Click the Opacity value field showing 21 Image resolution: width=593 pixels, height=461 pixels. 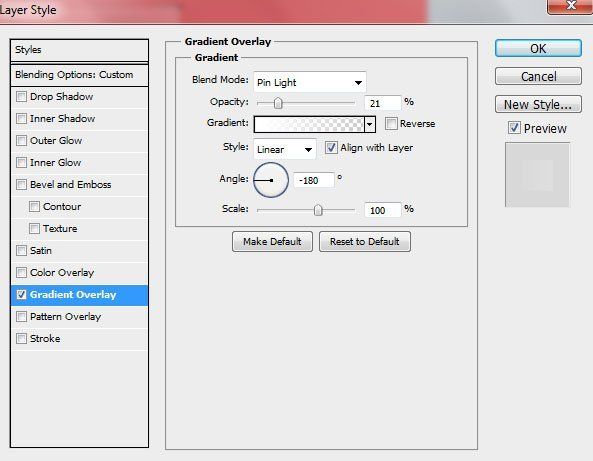click(382, 103)
